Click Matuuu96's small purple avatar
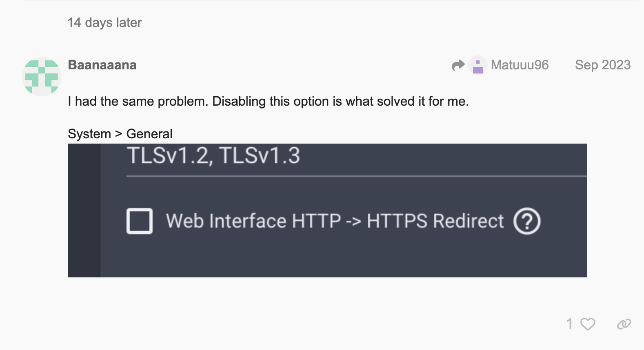The image size is (644, 350). click(477, 65)
